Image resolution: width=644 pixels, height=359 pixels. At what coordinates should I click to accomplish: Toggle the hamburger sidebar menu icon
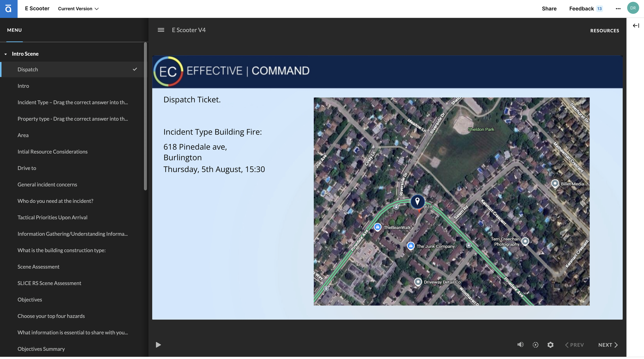(161, 30)
